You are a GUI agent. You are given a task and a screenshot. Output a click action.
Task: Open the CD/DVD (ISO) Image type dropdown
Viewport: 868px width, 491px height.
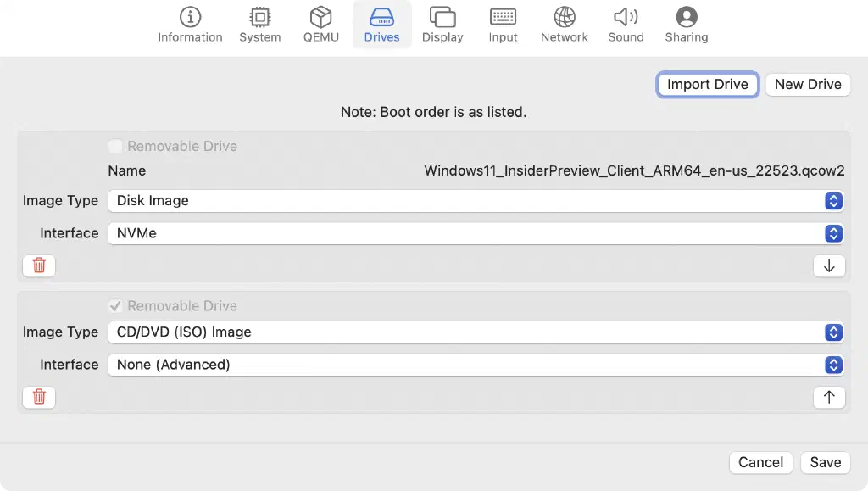click(x=476, y=332)
